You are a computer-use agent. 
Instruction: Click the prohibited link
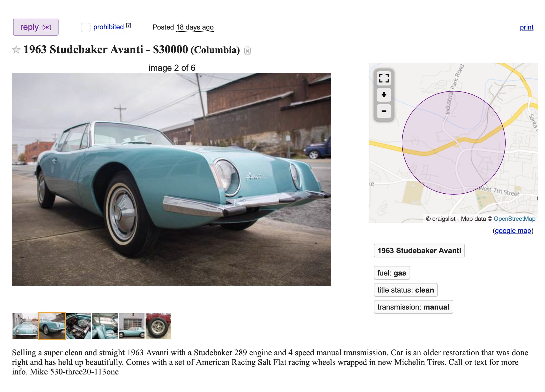coord(109,27)
